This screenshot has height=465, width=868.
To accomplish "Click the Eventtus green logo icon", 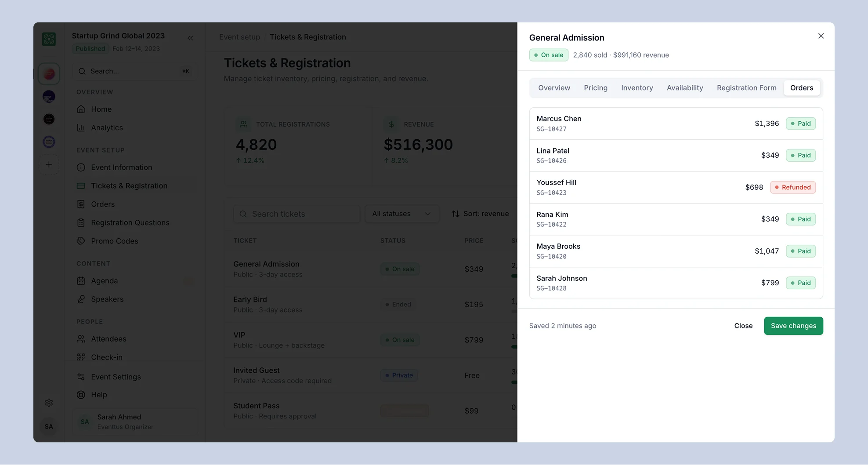I will (49, 39).
